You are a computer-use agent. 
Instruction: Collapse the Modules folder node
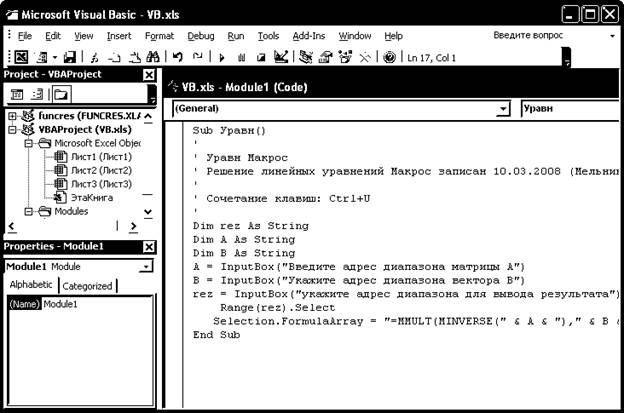(x=29, y=211)
